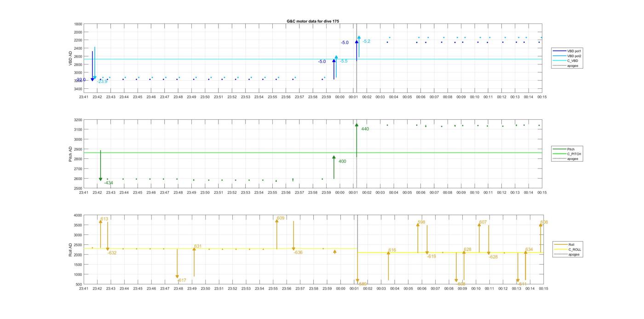Click the "-23.9" VBD data label

[x=102, y=81]
